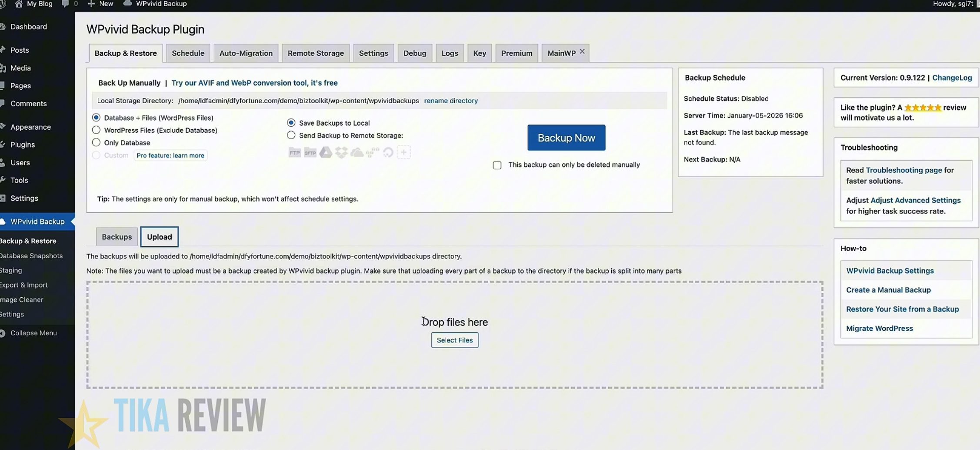This screenshot has width=980, height=450.
Task: Click the comments bubble icon in admin bar
Action: [65, 4]
